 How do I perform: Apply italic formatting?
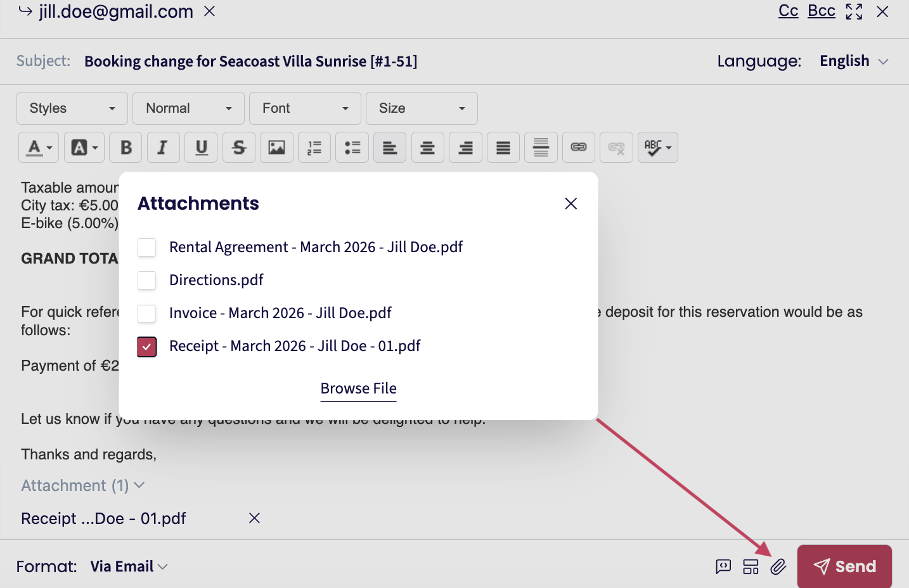pos(163,148)
